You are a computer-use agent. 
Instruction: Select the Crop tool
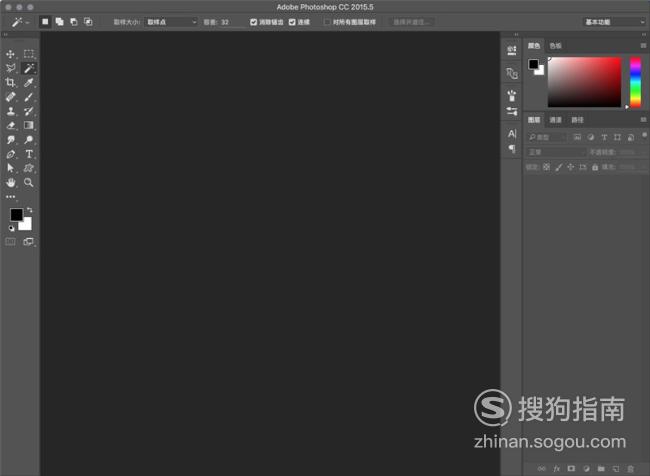tap(10, 83)
